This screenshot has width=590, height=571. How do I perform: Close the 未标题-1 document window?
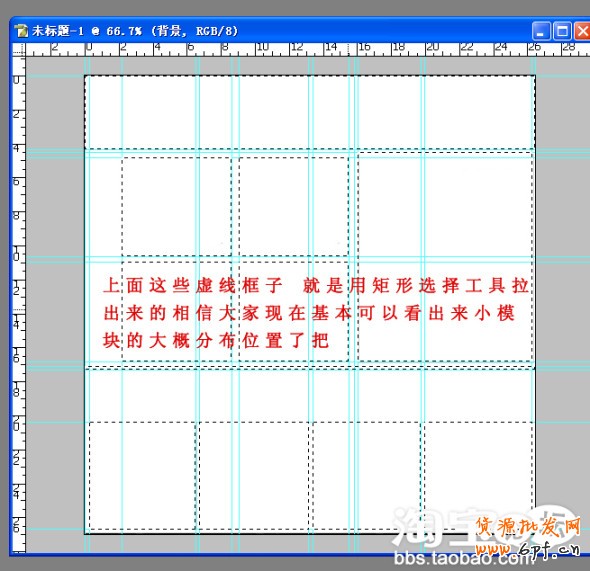[x=582, y=31]
